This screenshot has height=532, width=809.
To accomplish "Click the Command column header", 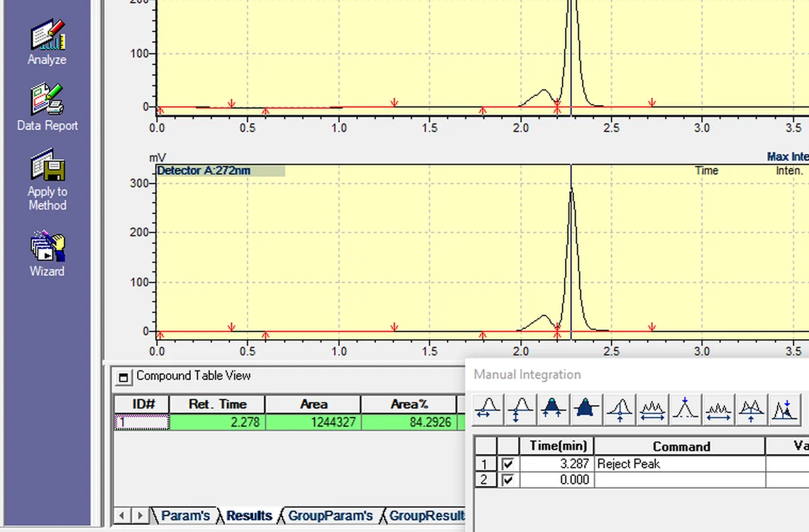I will 680,446.
